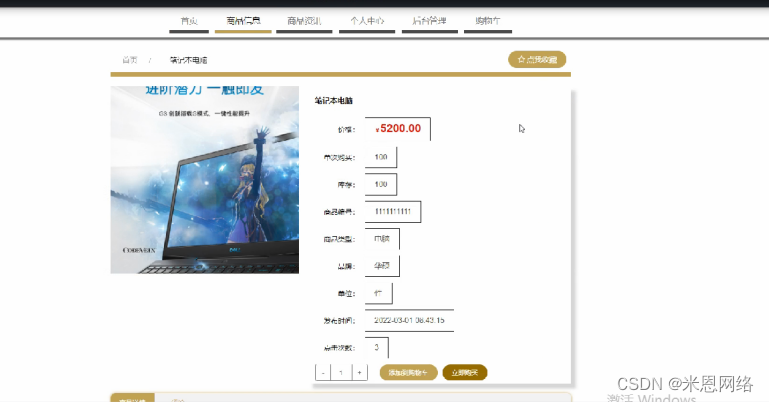Switch to the 后台管理 tab

point(430,21)
